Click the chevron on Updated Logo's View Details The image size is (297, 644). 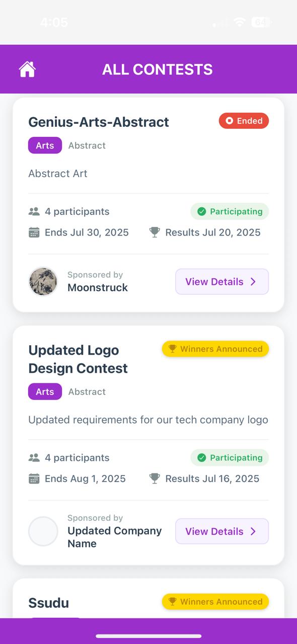point(253,531)
